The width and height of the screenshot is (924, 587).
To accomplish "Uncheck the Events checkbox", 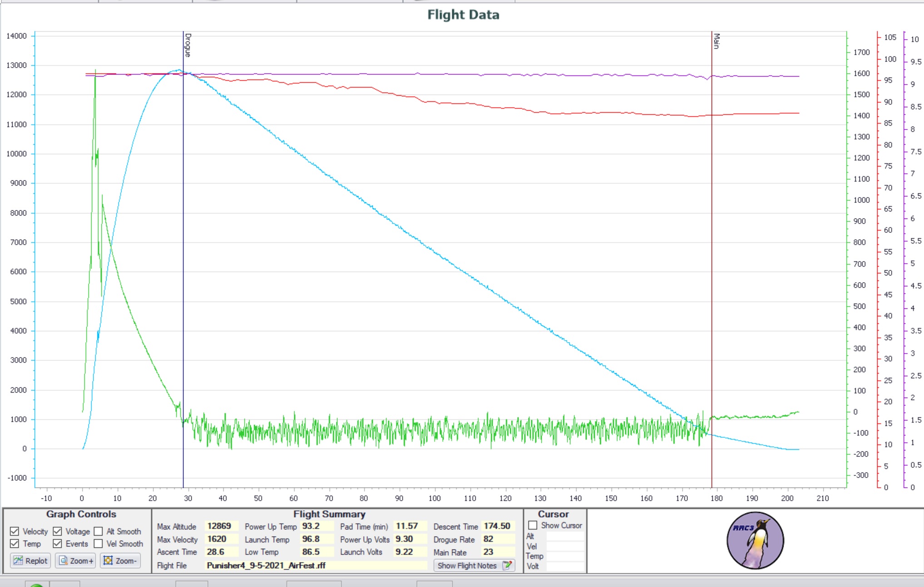I will pyautogui.click(x=57, y=543).
